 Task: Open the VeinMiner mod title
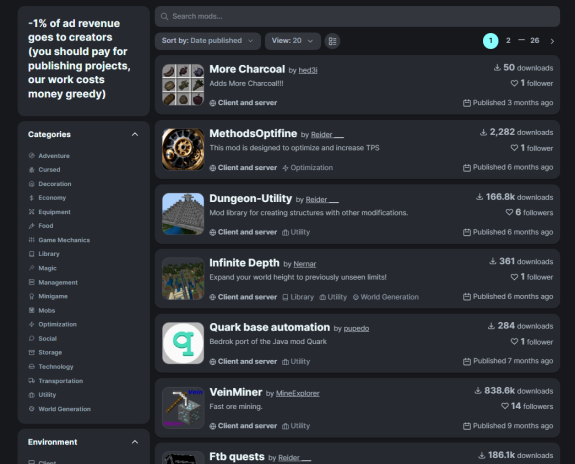point(236,392)
